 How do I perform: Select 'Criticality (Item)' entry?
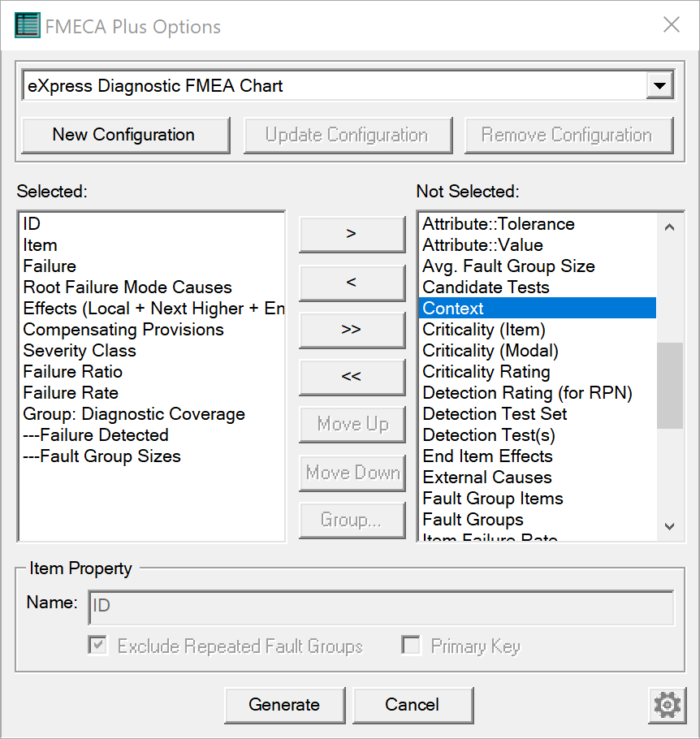[538, 330]
